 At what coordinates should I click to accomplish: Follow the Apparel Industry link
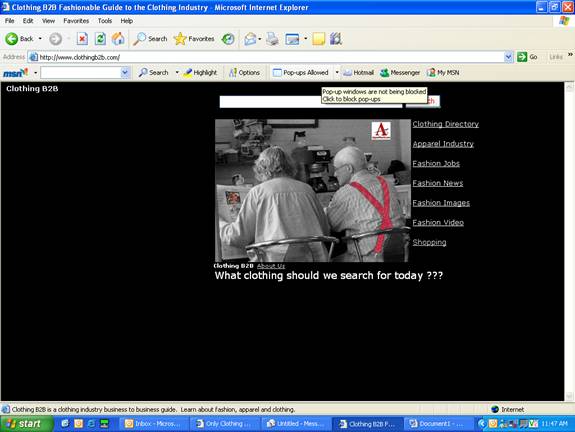click(x=443, y=144)
